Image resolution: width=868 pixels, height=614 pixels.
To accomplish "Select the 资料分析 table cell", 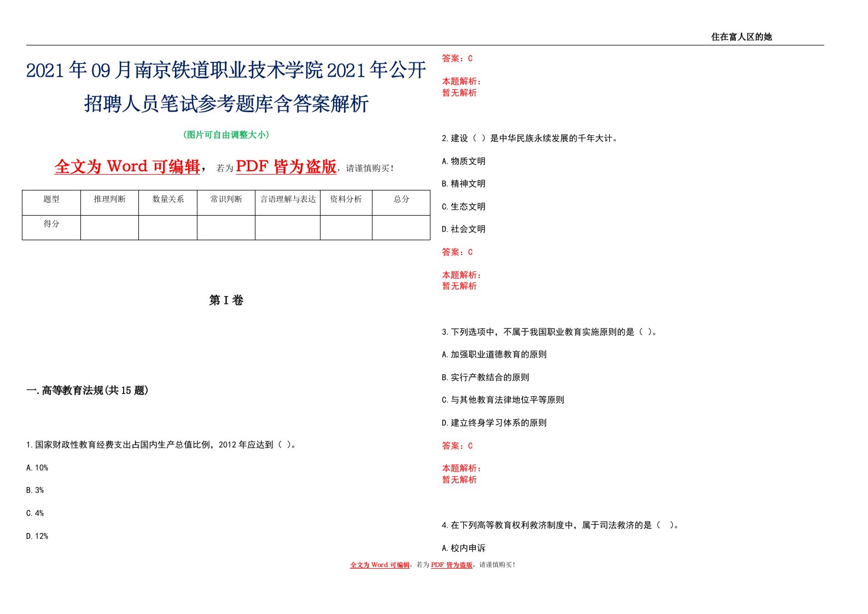I will 346,202.
